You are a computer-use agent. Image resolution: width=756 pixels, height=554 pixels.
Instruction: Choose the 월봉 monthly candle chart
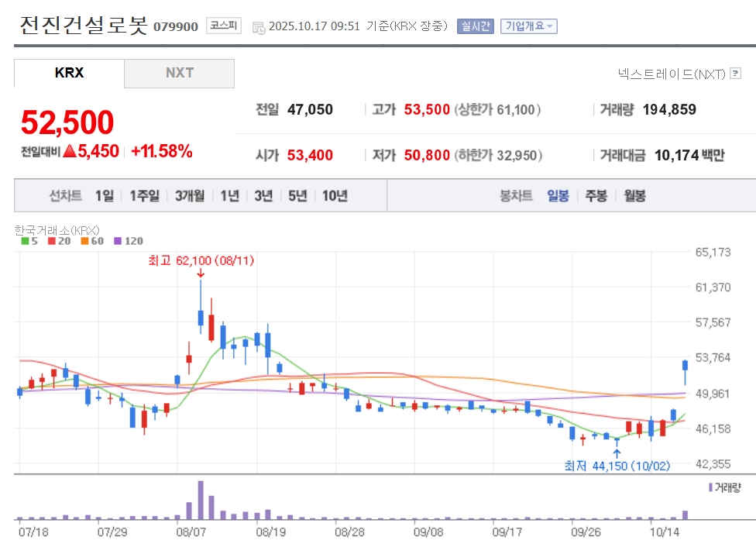[634, 196]
